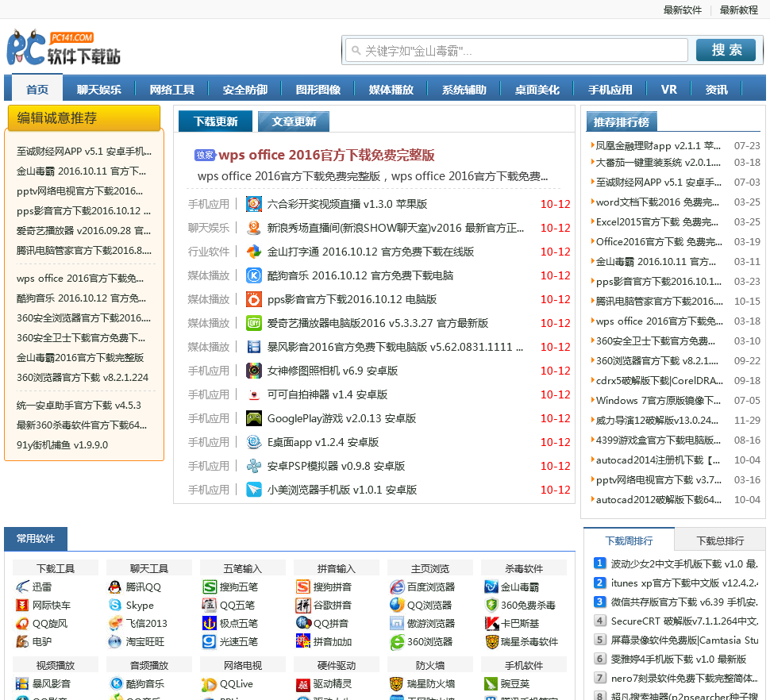Click the 搜狗拼音 icon

(303, 587)
